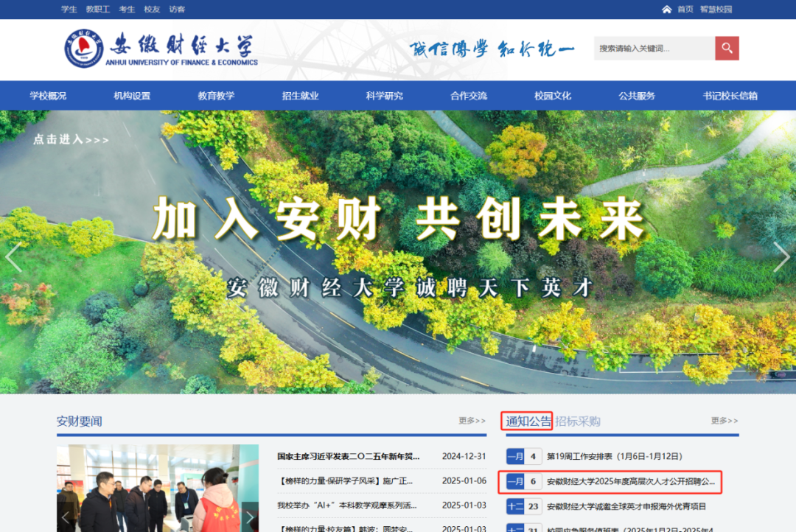Open notice 安徽财经大学2025年度高层次人才公开招聘公...
796x532 pixels.
(630, 481)
